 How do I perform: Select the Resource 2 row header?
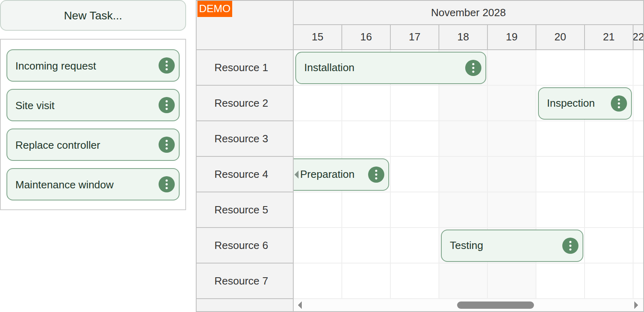[245, 103]
